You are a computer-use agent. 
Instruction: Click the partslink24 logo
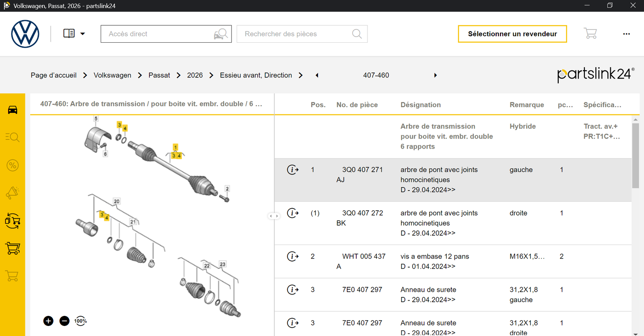pos(596,75)
